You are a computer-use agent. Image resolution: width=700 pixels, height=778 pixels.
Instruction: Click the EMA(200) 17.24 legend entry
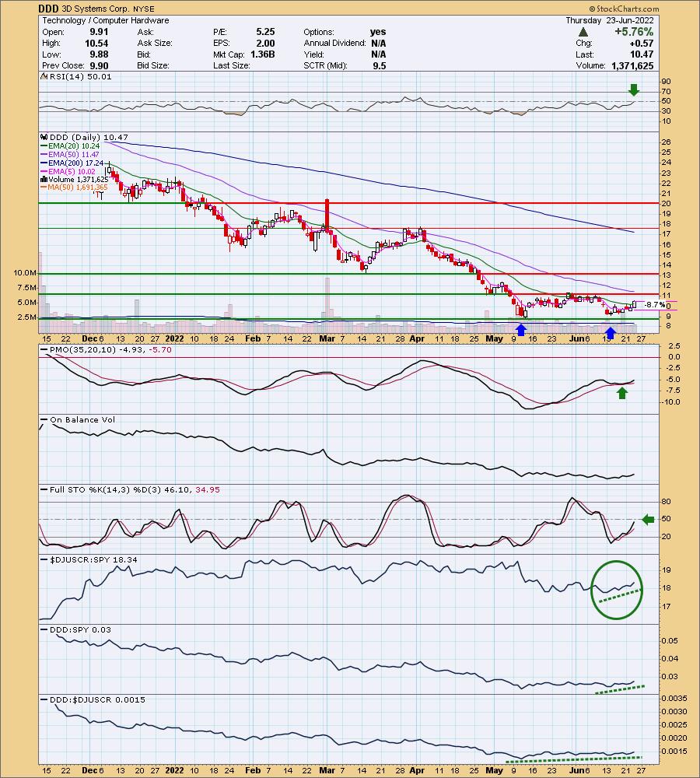click(75, 163)
